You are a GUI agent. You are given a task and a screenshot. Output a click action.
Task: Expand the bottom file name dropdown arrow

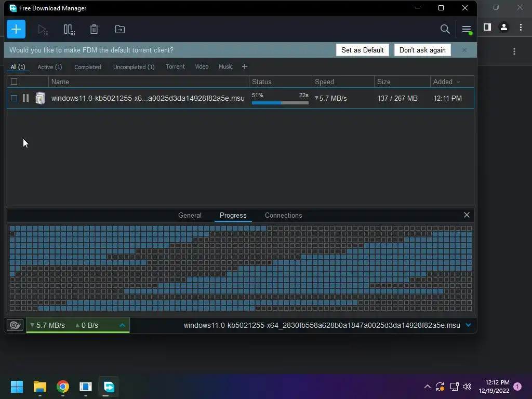[469, 325]
